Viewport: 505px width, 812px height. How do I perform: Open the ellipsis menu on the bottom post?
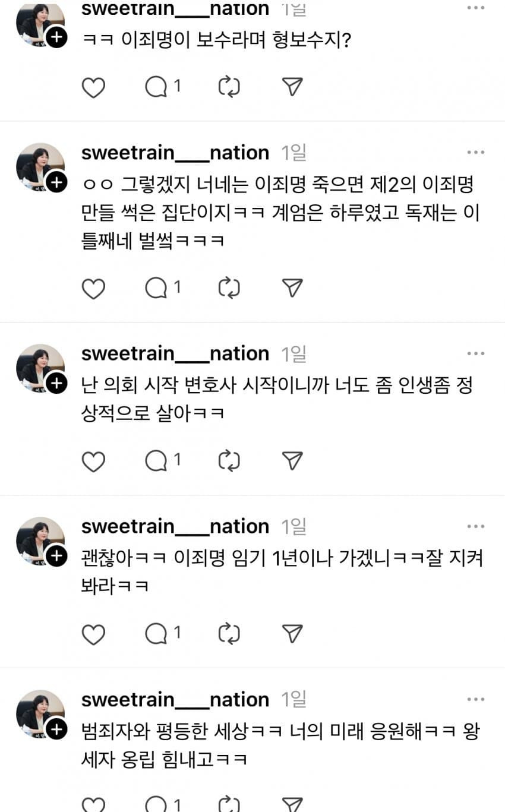click(x=476, y=699)
